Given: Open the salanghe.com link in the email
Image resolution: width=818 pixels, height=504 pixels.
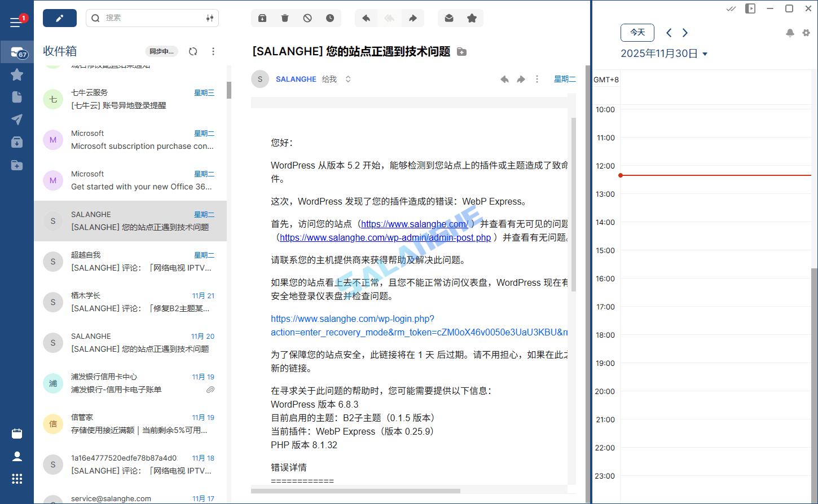Looking at the screenshot, I should pos(415,224).
